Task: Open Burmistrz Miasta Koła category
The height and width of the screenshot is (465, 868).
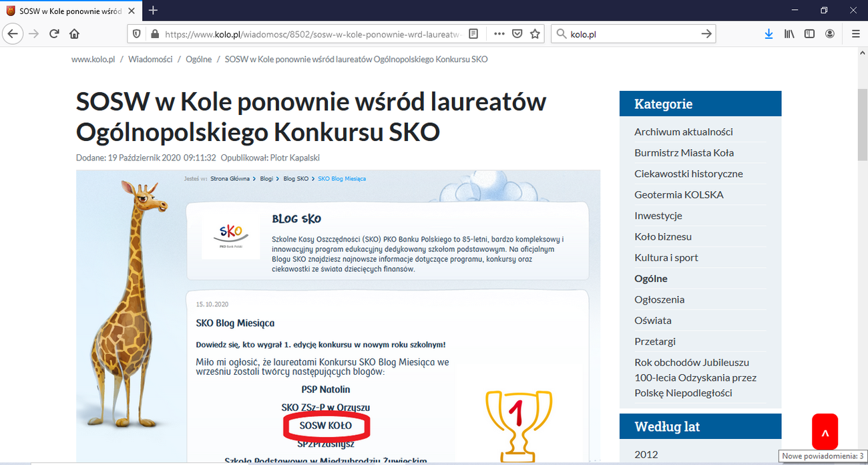Action: point(684,152)
